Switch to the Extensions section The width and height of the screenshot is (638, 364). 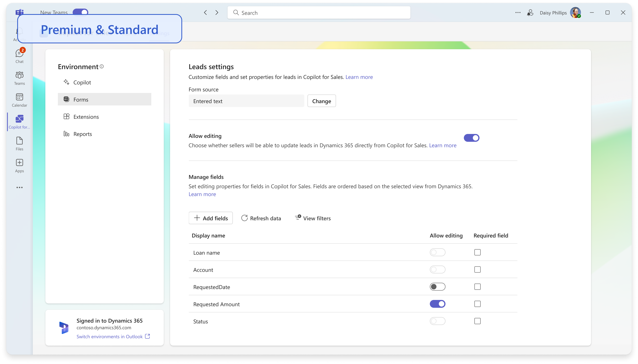coord(86,117)
